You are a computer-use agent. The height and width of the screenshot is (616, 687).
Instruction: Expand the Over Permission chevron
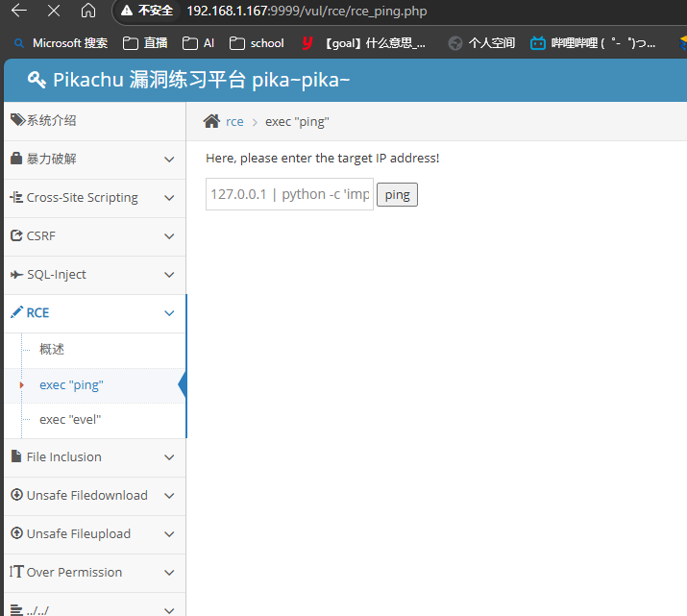coord(169,573)
